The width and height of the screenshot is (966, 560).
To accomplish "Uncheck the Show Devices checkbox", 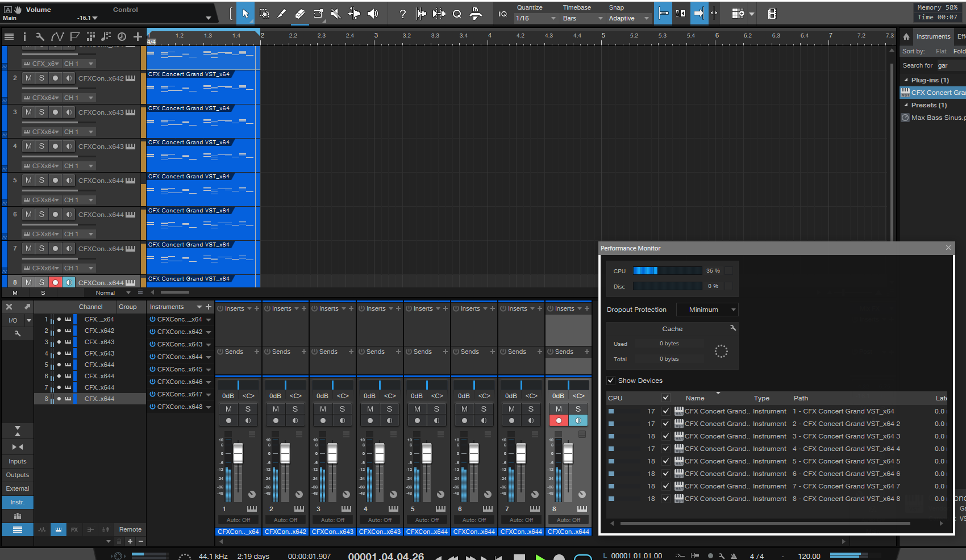I will (611, 381).
